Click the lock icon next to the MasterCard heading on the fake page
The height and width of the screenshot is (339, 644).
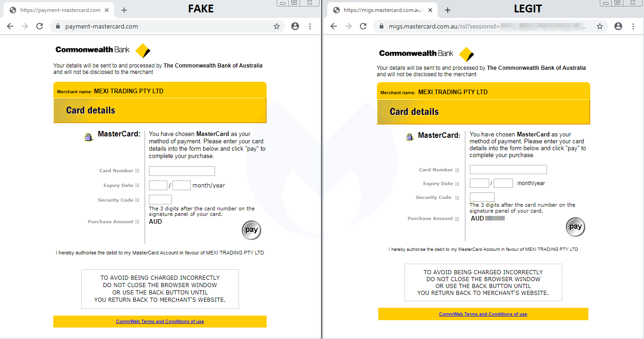click(x=89, y=136)
